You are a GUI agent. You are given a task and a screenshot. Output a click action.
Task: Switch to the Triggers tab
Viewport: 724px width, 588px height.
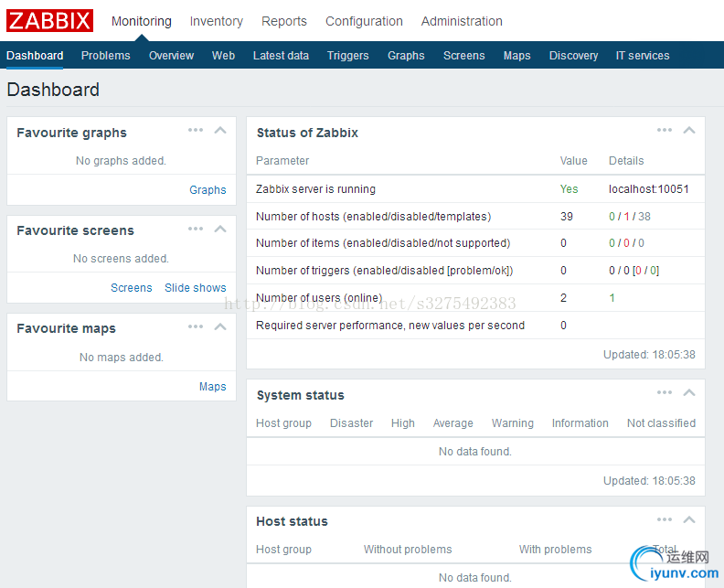coord(348,56)
